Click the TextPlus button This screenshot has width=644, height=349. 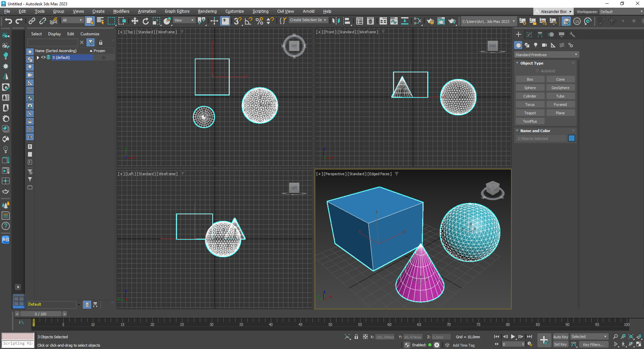pos(530,121)
